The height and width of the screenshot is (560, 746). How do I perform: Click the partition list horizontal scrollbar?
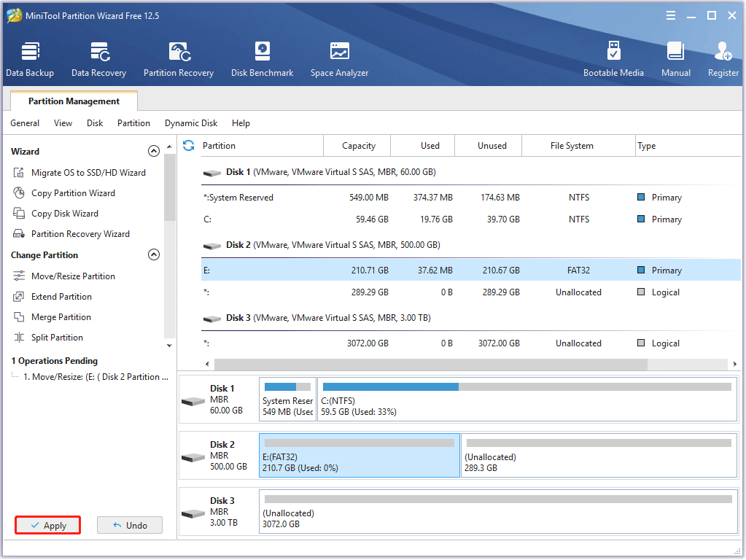[430, 364]
